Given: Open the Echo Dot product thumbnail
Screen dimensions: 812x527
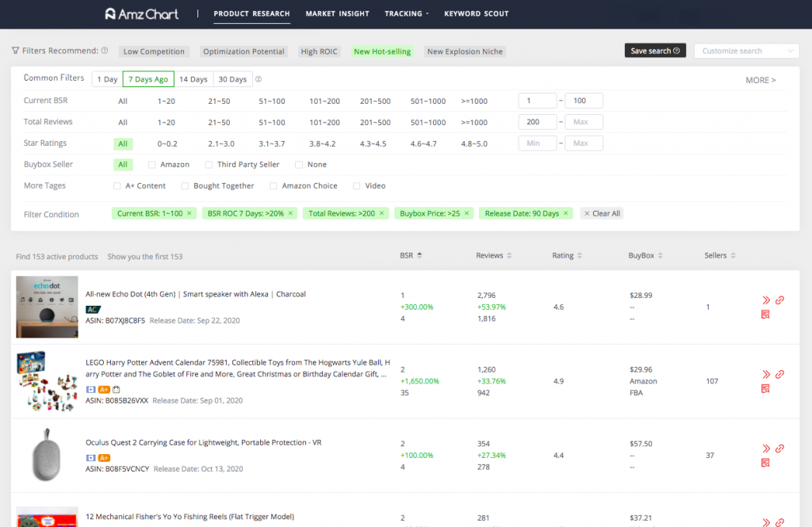Looking at the screenshot, I should (47, 307).
